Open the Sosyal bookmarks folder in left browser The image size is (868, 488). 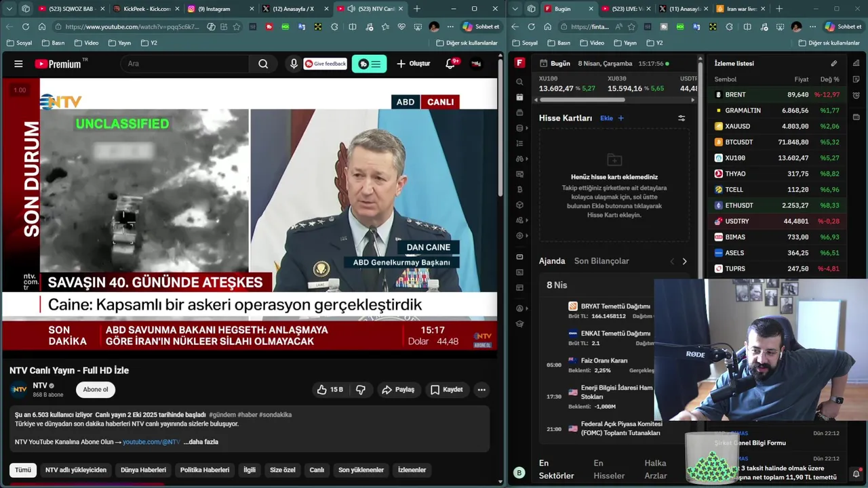[19, 43]
